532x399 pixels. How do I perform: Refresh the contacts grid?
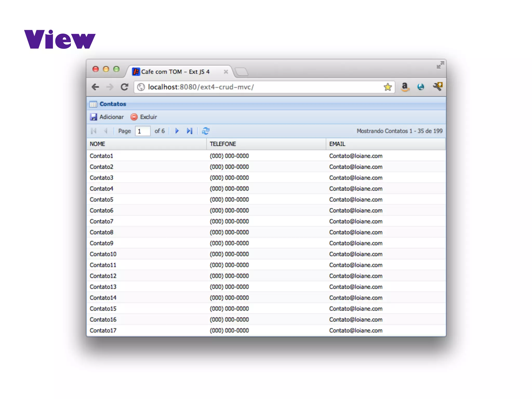pos(205,131)
